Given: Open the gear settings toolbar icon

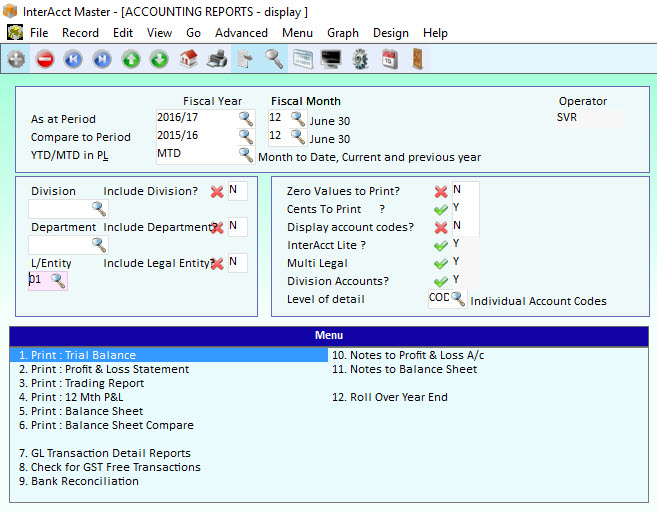Looking at the screenshot, I should point(360,59).
